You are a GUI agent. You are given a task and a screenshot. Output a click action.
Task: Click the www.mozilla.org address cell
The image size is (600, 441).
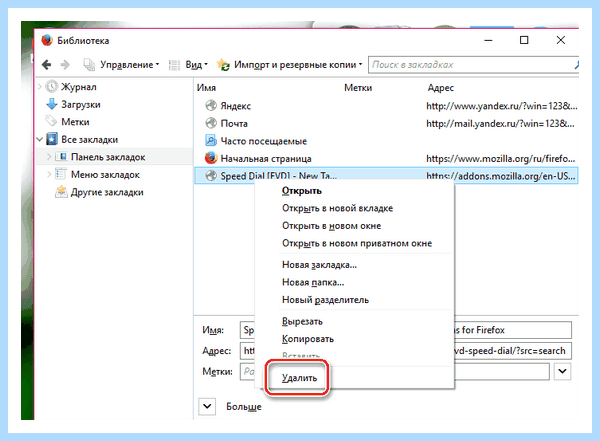(501, 158)
